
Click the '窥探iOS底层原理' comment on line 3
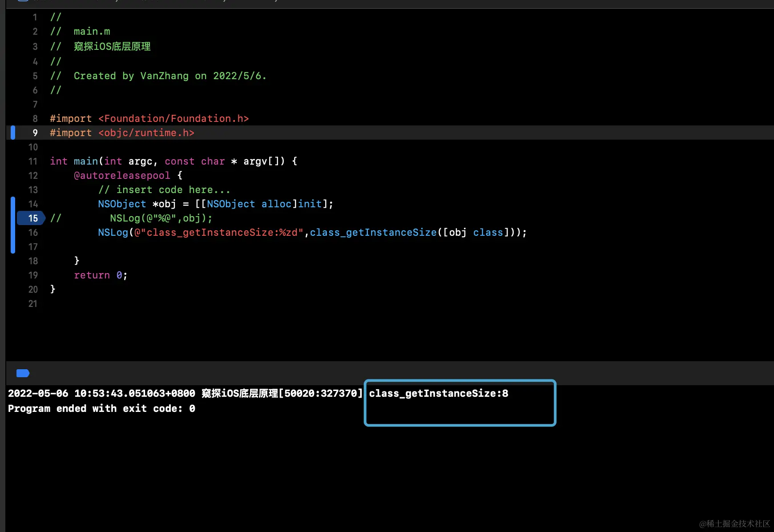(100, 46)
